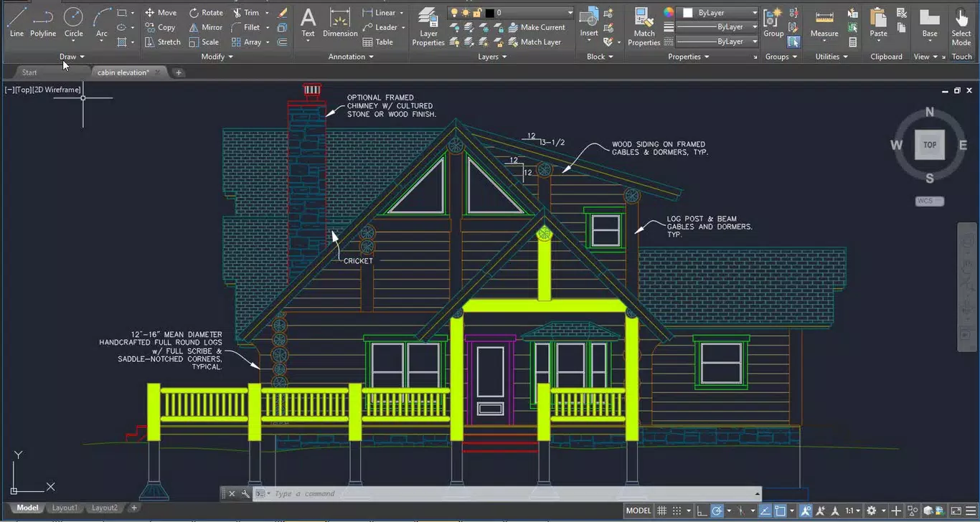Click Match Layer button
The width and height of the screenshot is (980, 522).
point(535,42)
